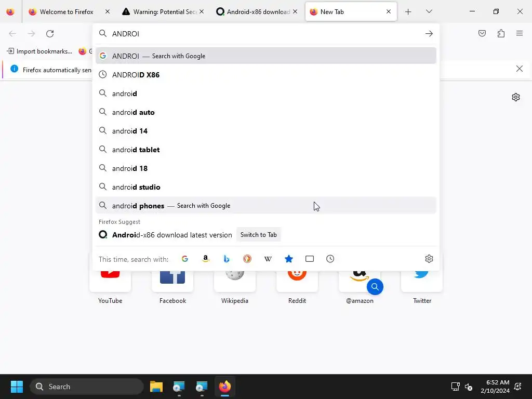Open the Facebook shortcut tile

point(172,281)
